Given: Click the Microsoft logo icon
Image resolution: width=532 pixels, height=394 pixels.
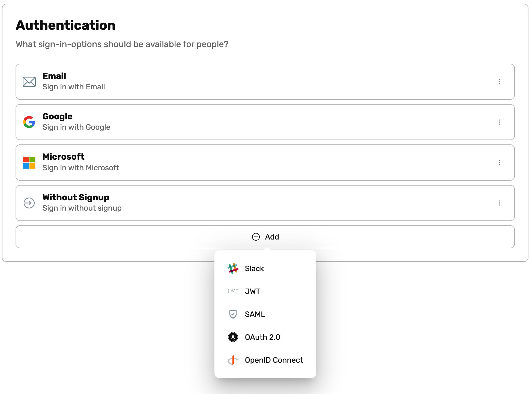Looking at the screenshot, I should [29, 162].
